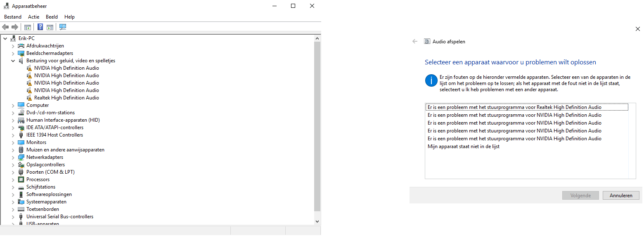Click the Realtek High Definition Audio warning icon
The height and width of the screenshot is (236, 644).
pos(29,98)
